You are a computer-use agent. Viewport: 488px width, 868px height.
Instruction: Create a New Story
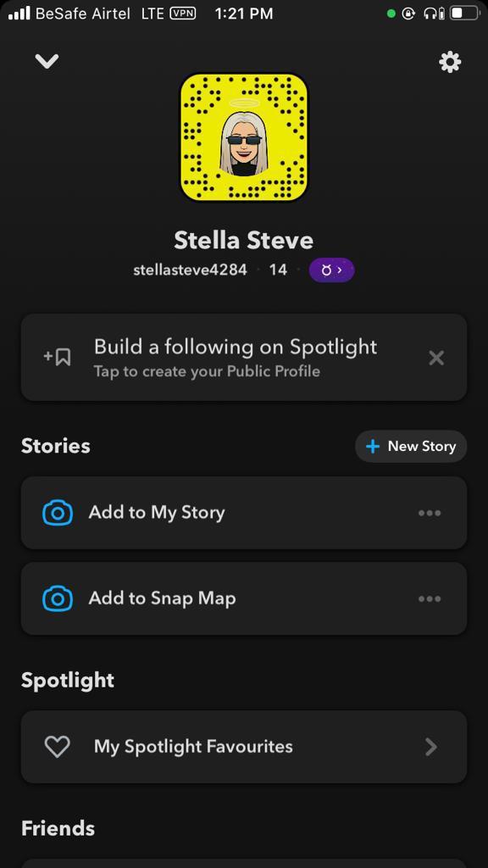[411, 446]
